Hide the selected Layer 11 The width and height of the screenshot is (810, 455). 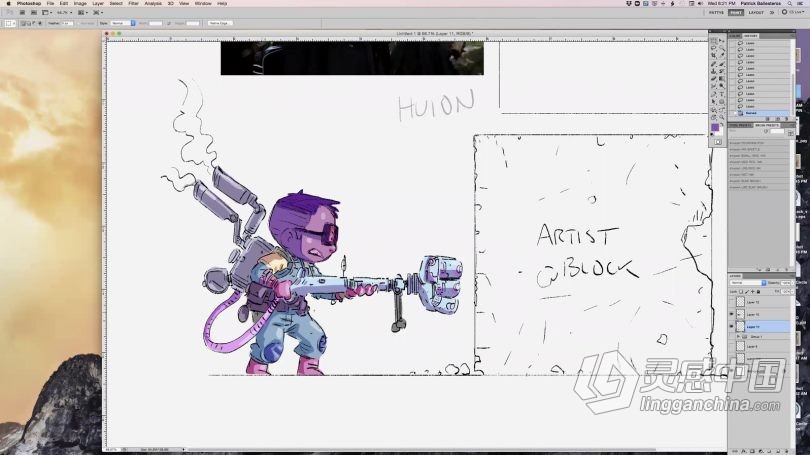coord(731,326)
